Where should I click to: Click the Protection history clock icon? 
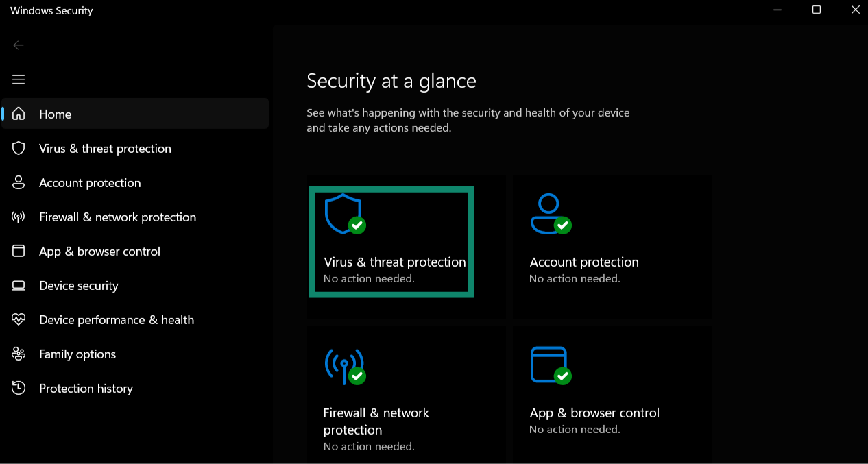coord(18,388)
